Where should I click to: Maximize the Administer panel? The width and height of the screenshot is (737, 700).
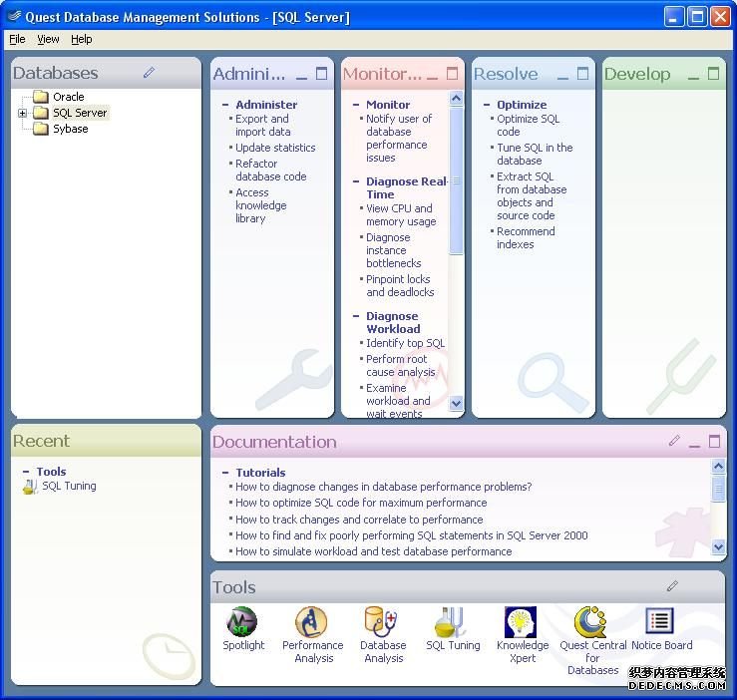pos(321,74)
